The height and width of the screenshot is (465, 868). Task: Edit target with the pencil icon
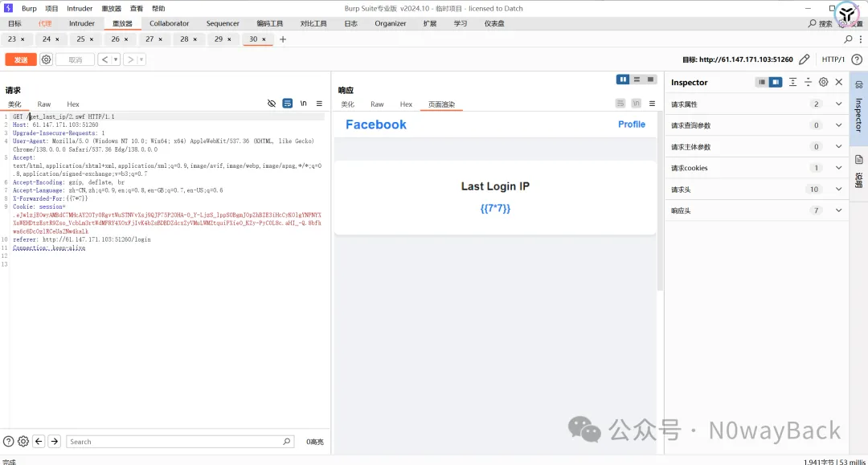(x=805, y=59)
